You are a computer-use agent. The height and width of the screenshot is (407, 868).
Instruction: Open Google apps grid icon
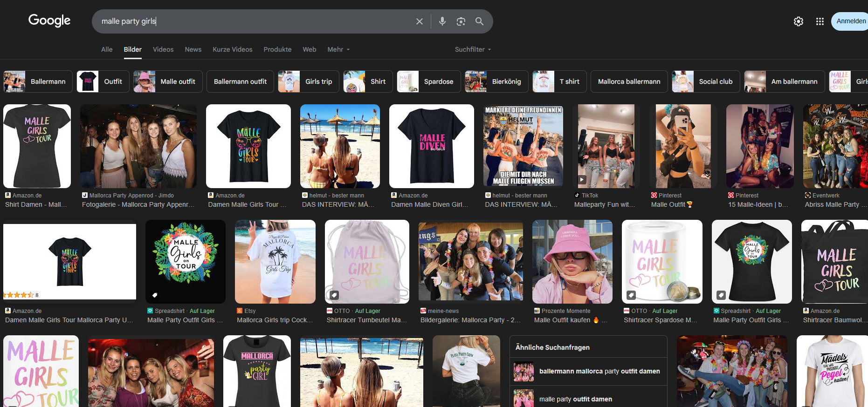(x=820, y=21)
